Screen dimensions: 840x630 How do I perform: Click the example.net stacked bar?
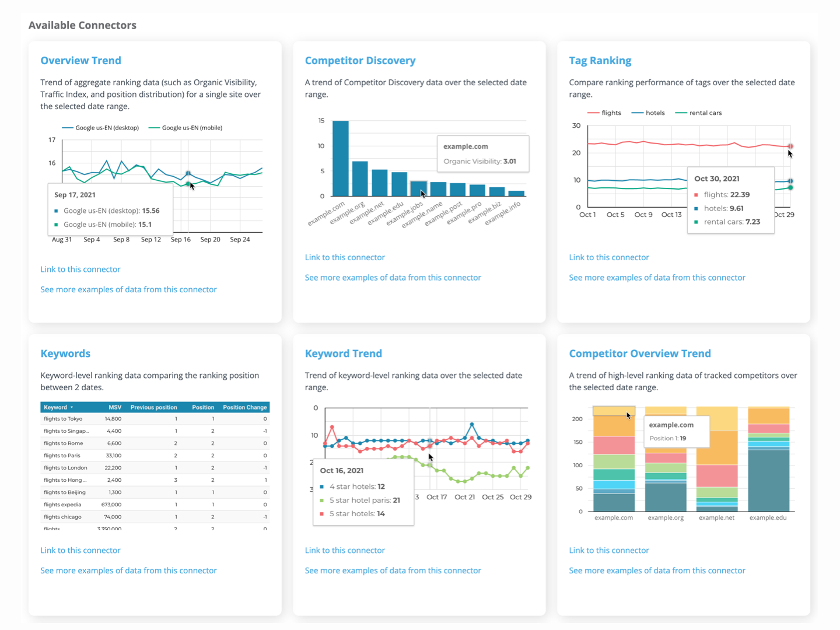[717, 459]
